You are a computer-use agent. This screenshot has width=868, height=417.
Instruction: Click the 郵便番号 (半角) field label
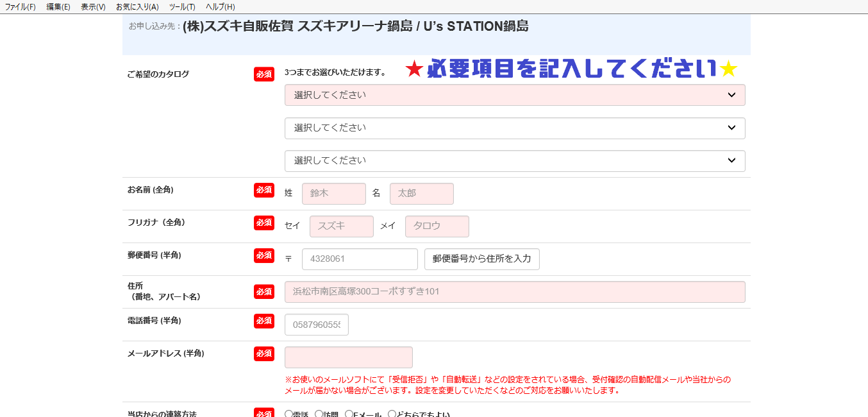click(154, 255)
